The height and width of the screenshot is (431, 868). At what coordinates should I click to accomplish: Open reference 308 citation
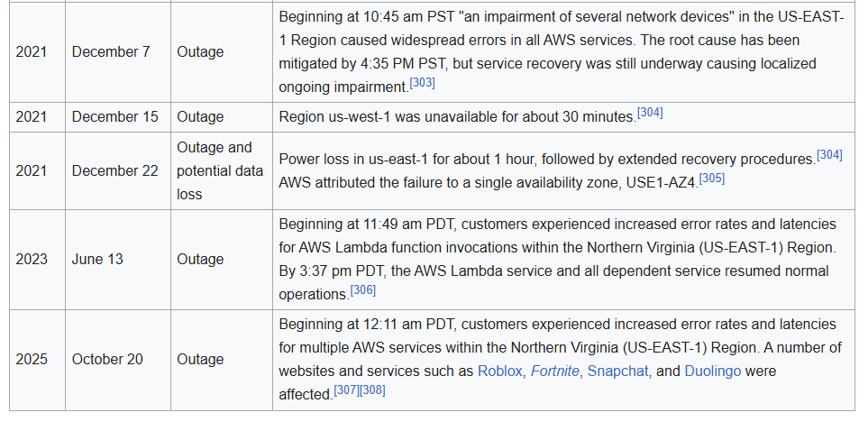372,390
